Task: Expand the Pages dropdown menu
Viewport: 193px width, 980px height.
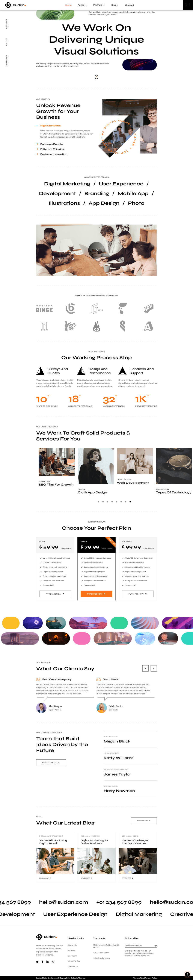Action: [x=82, y=5]
